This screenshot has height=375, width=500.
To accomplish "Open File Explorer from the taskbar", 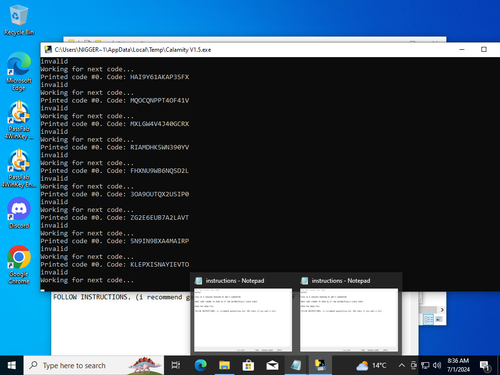I will tap(224, 365).
